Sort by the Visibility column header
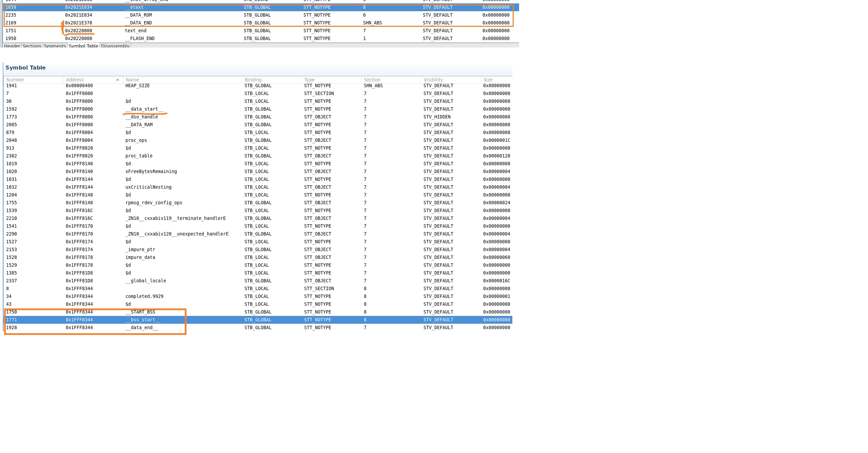Screen dimensions: 868x453 pos(433,80)
